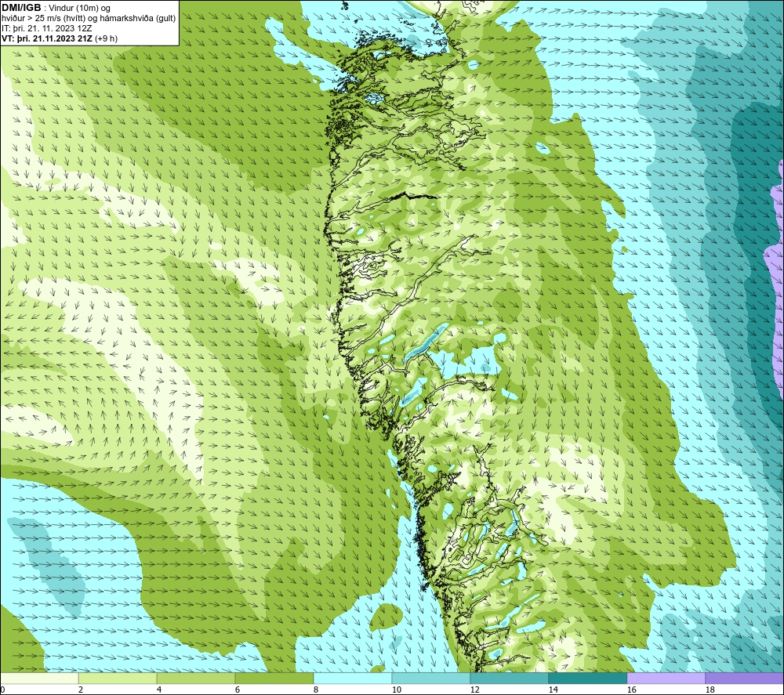Screen dimensions: 784x695
Task: Click the 2–4 m/s light green legend swatch
Action: click(x=118, y=678)
